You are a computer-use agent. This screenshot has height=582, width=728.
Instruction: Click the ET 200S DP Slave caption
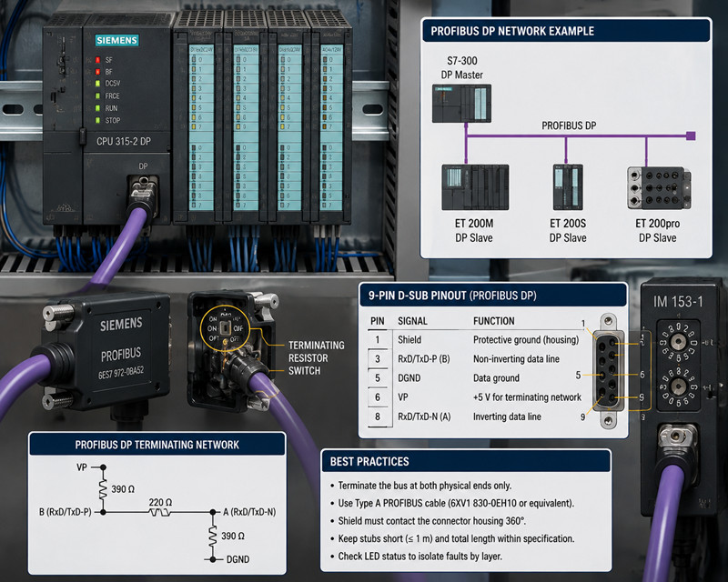click(x=568, y=231)
